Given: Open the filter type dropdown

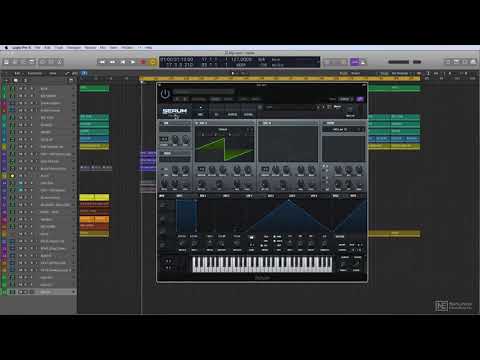Looking at the screenshot, I should [343, 129].
